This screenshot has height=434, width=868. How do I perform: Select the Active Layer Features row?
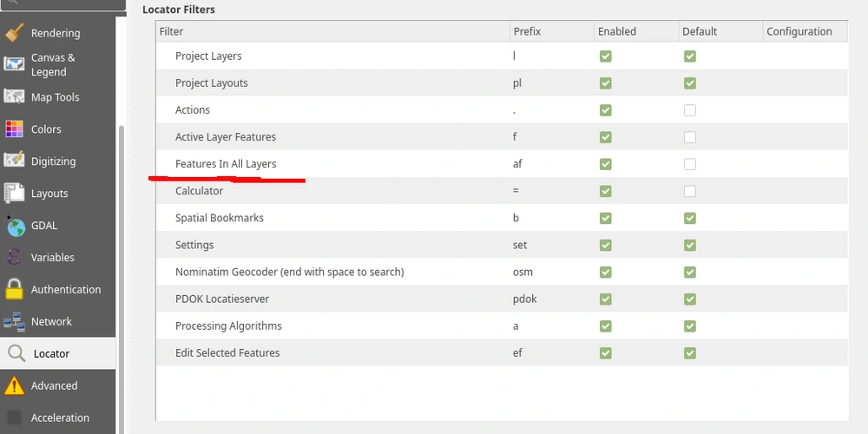[502, 137]
